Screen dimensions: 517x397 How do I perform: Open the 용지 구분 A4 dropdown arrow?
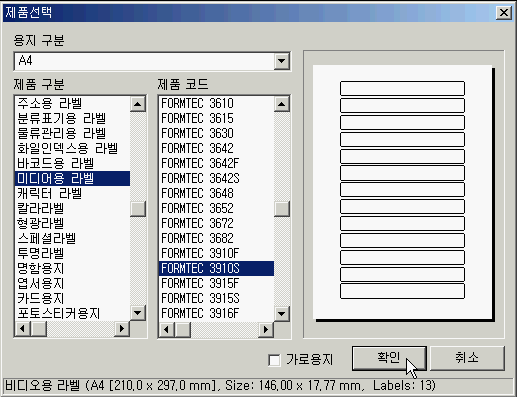point(282,61)
